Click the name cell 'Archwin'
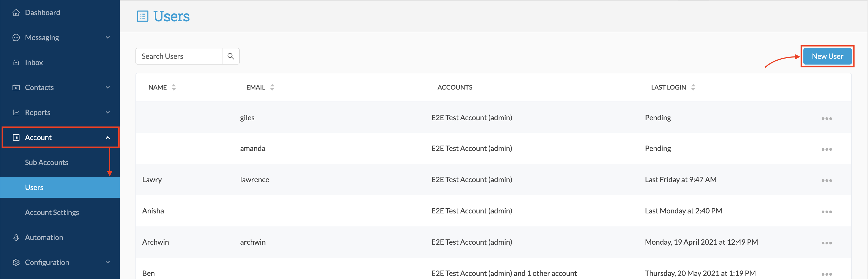This screenshot has height=279, width=868. [155, 242]
